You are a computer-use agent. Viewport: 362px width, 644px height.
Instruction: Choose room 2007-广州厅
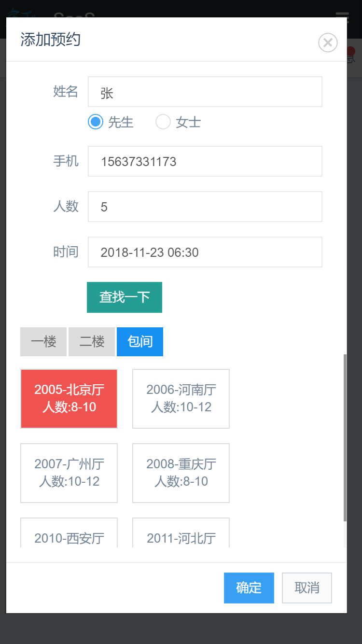point(69,473)
